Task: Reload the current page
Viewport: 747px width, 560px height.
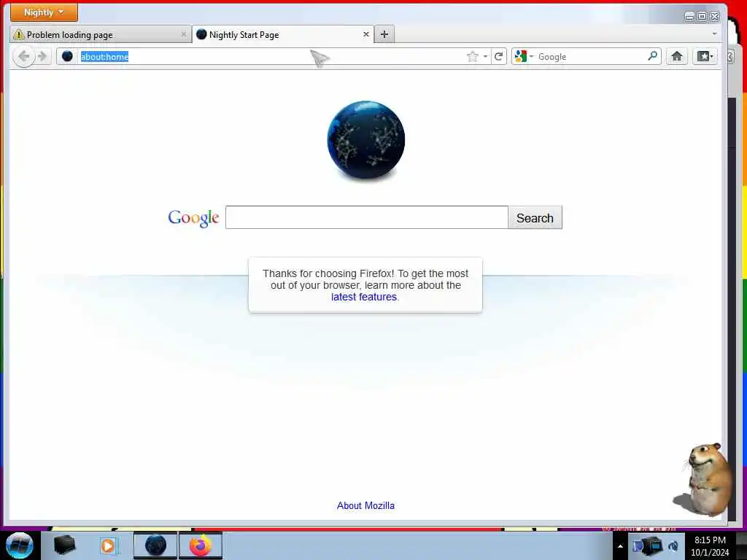Action: point(499,57)
